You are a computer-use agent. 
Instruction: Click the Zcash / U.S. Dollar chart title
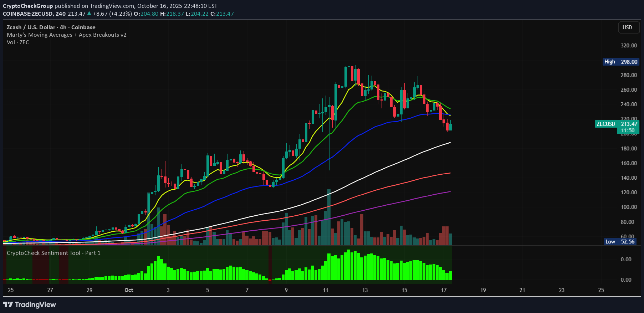(51, 27)
